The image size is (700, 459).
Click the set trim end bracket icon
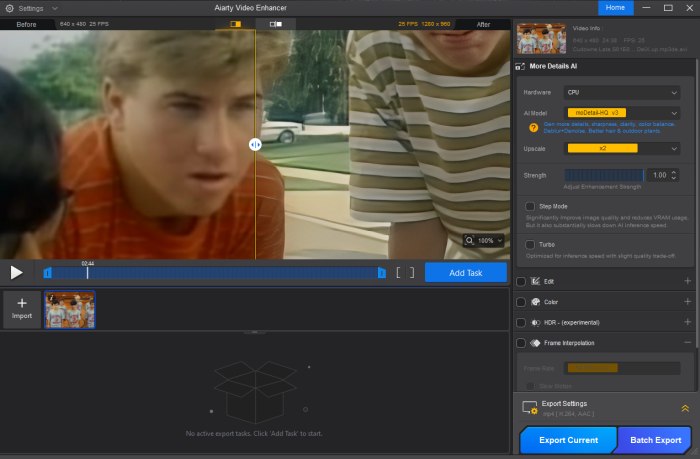coord(411,272)
